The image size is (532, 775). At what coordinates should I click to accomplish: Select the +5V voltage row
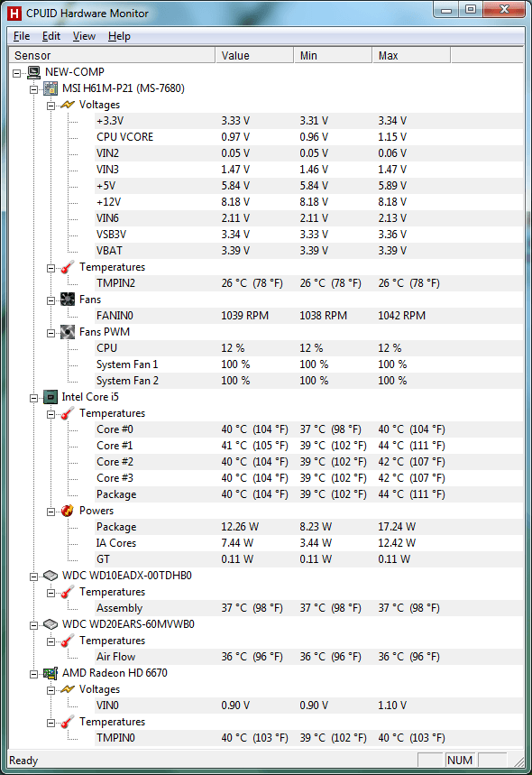(x=309, y=186)
